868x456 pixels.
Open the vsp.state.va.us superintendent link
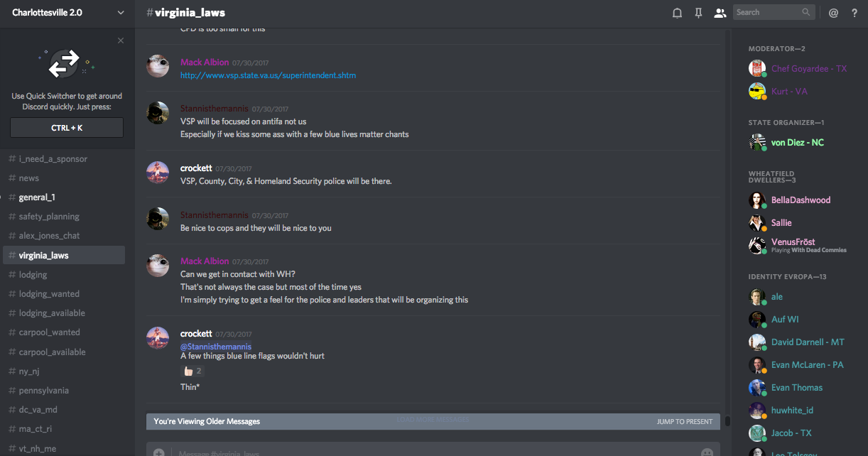tap(268, 75)
